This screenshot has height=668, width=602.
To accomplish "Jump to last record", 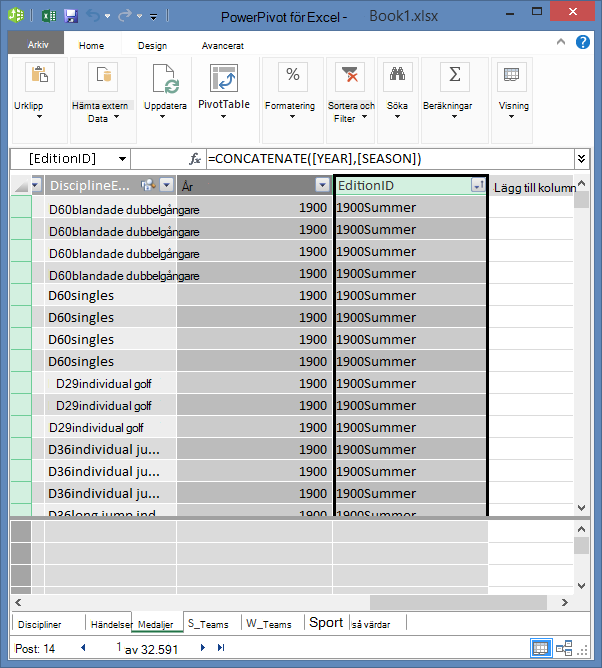I will pos(221,648).
